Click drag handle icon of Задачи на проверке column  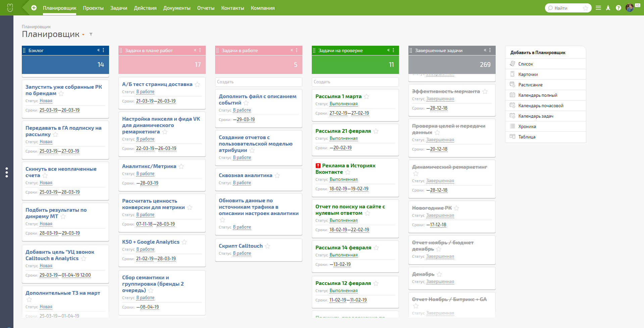314,50
